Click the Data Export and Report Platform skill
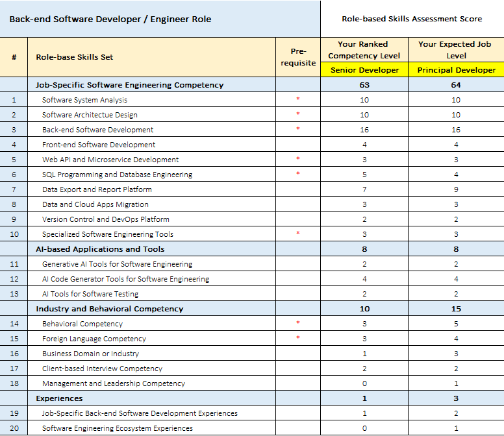The image size is (504, 436). 97,189
